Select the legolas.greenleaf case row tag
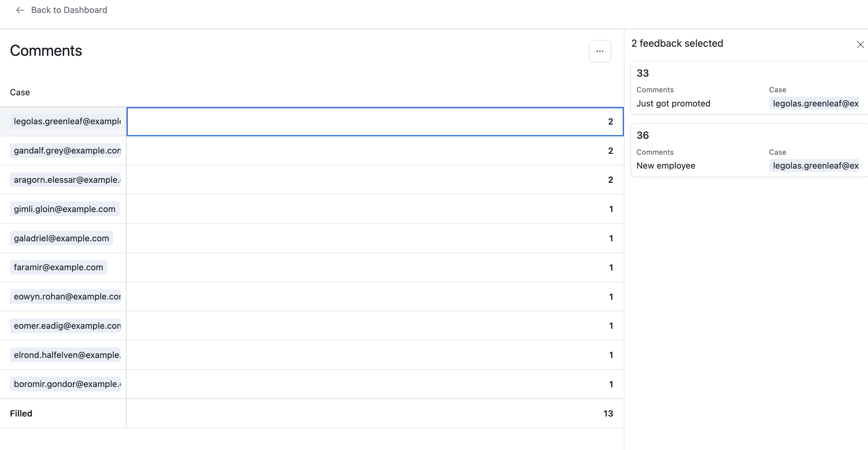Viewport: 868px width, 450px height. [65, 121]
